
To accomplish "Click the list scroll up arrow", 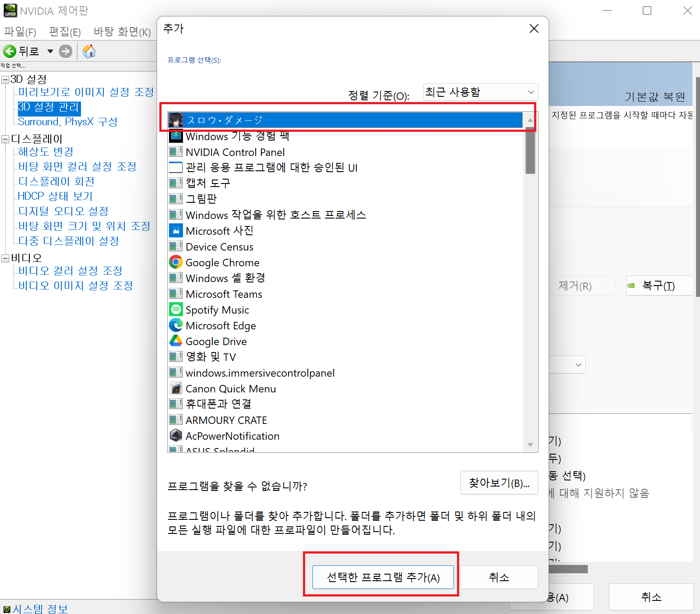I will point(530,120).
